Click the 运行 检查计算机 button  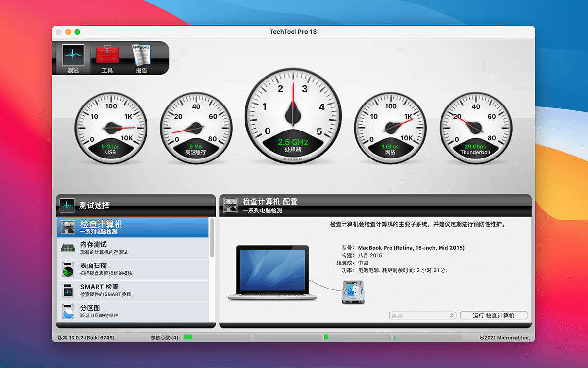coord(493,315)
